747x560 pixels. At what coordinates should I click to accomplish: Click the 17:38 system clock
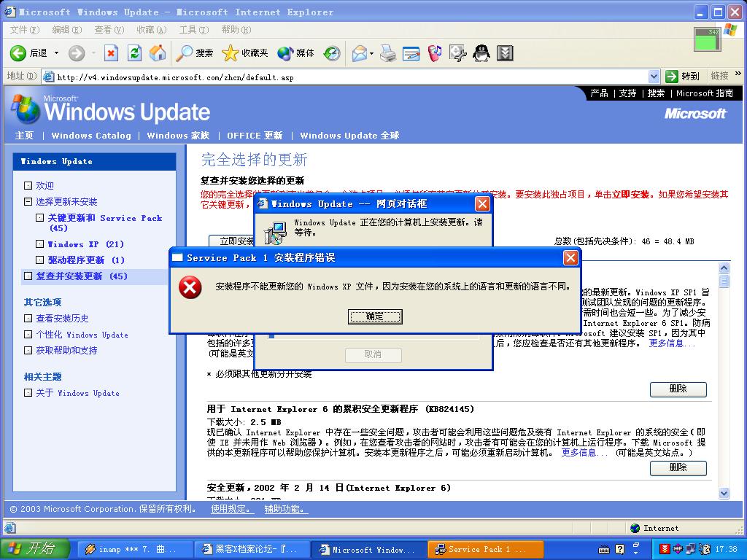(726, 550)
